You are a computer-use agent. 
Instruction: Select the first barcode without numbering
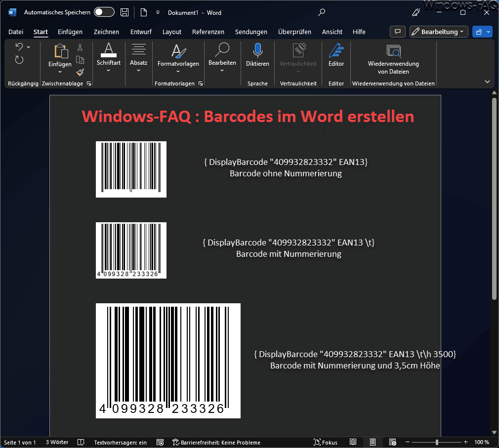(131, 169)
